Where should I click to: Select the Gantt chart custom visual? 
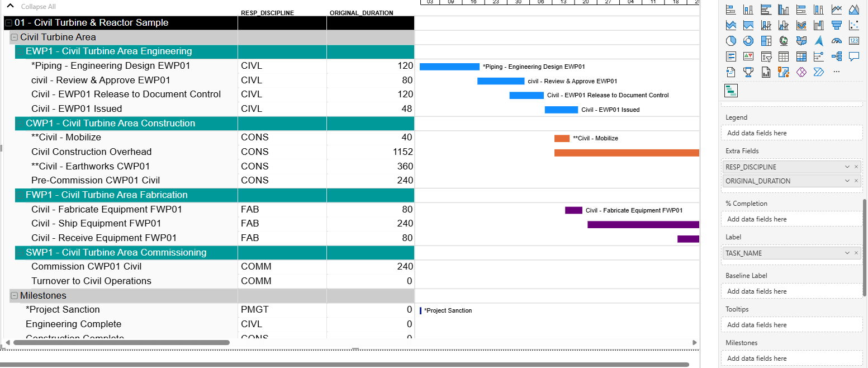click(731, 89)
